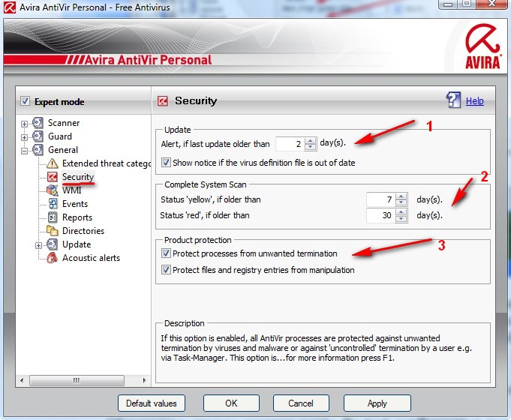Collapse the General tree node

[24, 151]
